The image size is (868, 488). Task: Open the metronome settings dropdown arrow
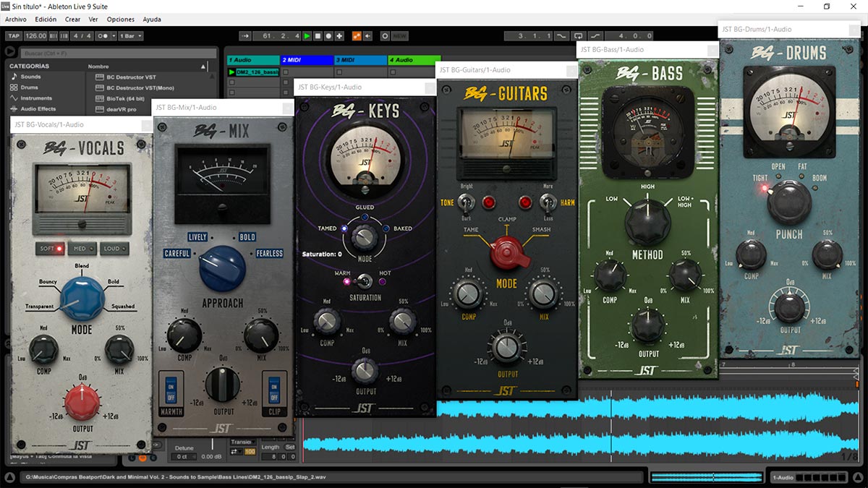click(114, 35)
